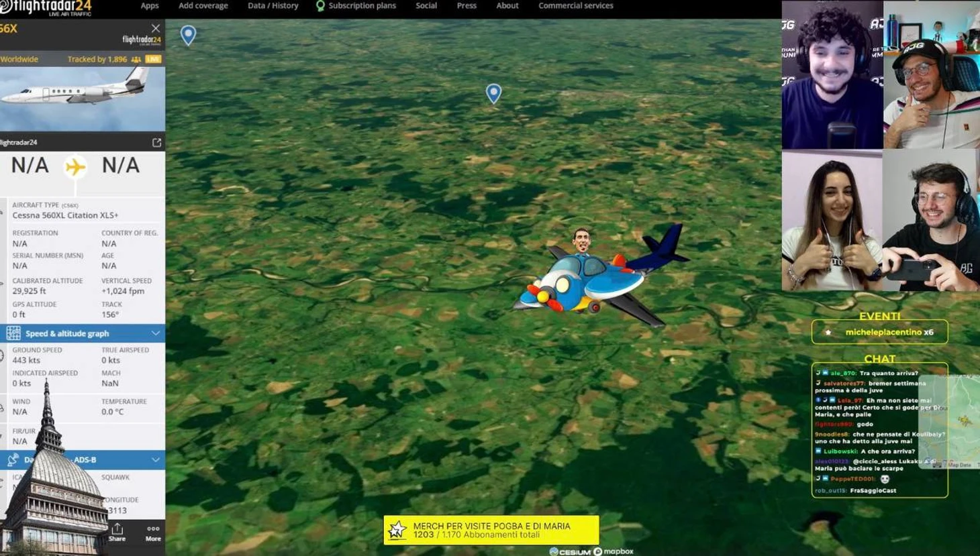Click the 443 kts ground speed value
Viewport: 980px width, 556px height.
(26, 360)
